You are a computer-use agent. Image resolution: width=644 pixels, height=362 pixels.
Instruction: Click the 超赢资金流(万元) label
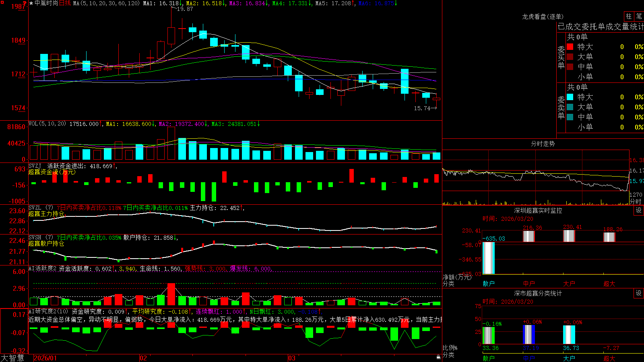[52, 172]
